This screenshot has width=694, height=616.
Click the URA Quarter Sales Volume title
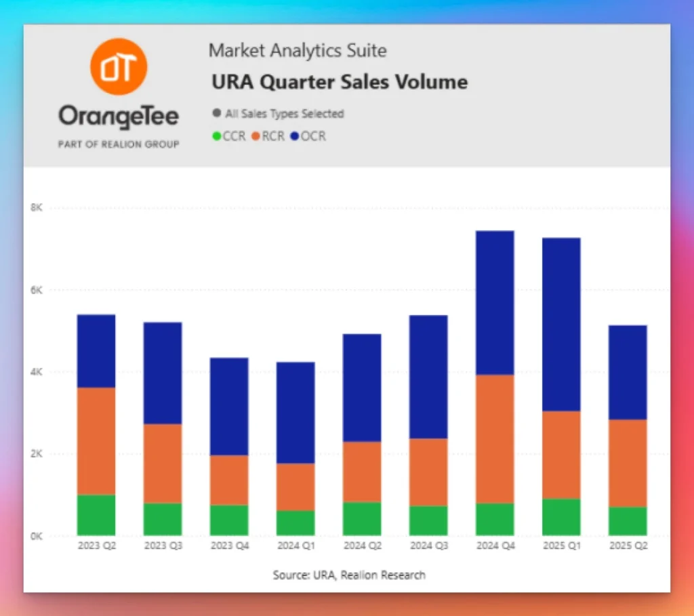[x=339, y=81]
